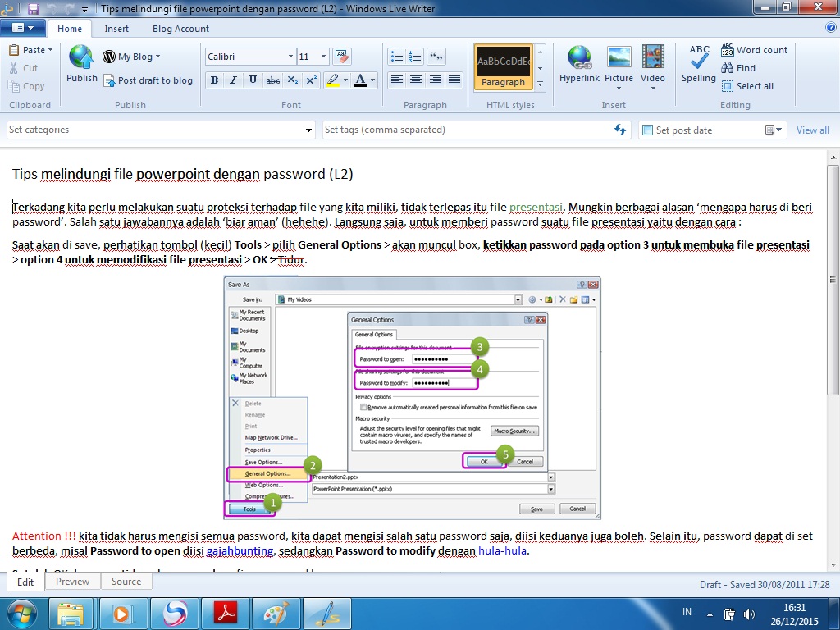Run the Spelling check
840x630 pixels.
(699, 64)
